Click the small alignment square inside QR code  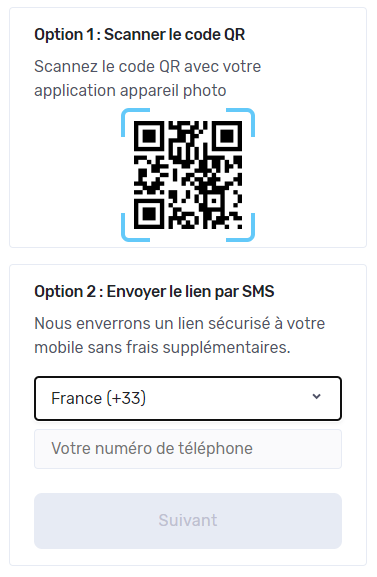(x=214, y=201)
